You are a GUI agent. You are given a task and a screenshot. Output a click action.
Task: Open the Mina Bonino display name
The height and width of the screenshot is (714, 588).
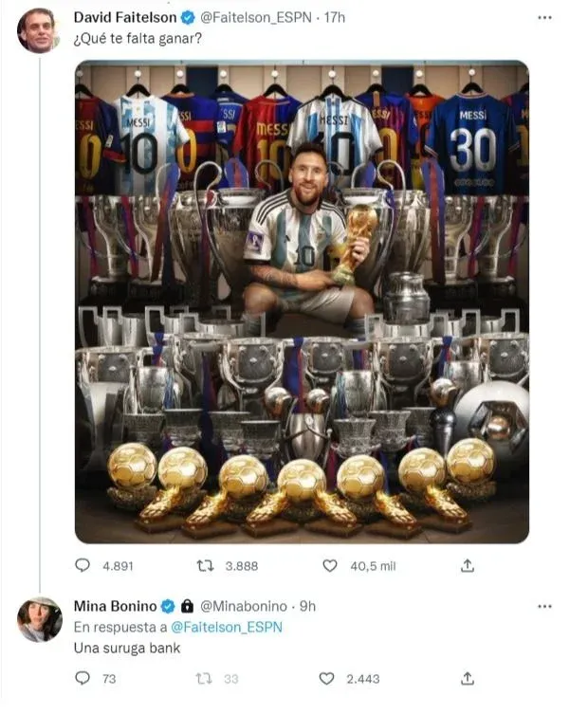tap(114, 606)
